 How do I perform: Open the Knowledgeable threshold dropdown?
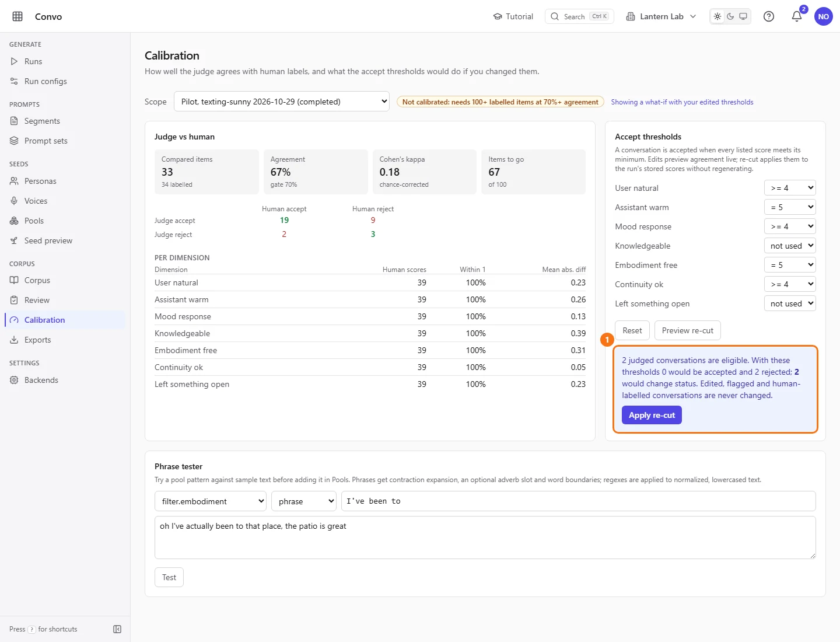click(x=790, y=246)
